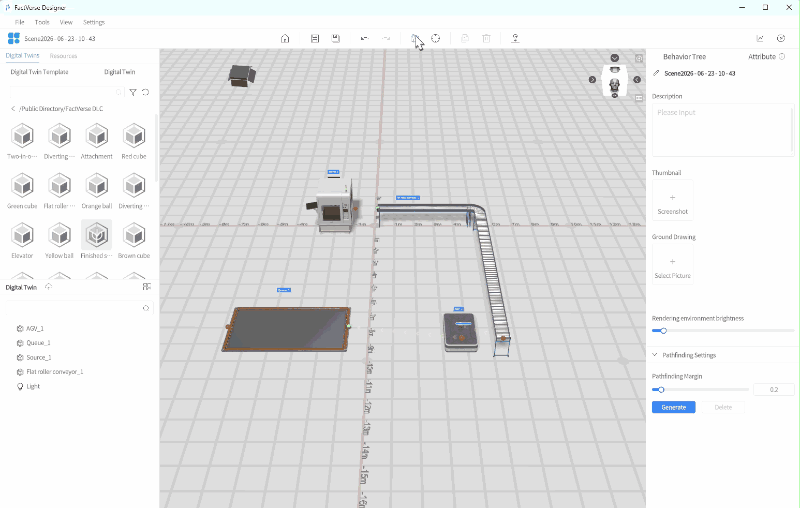Select the Light item in the list

pyautogui.click(x=33, y=386)
